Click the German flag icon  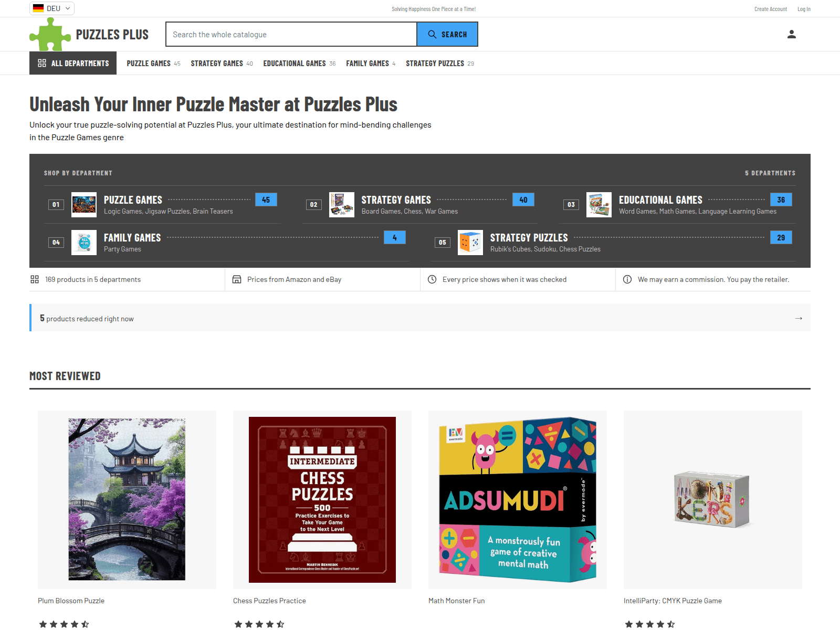(x=38, y=8)
